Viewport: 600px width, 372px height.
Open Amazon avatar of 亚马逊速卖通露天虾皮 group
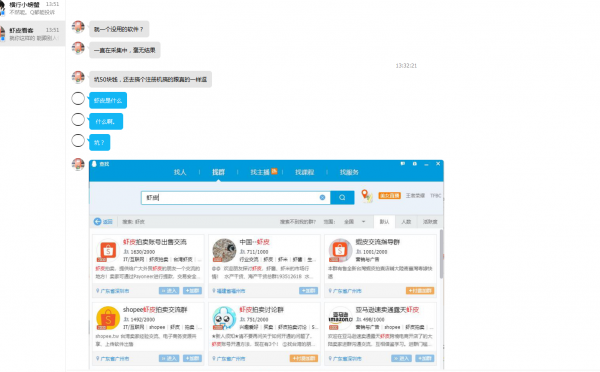pos(340,318)
